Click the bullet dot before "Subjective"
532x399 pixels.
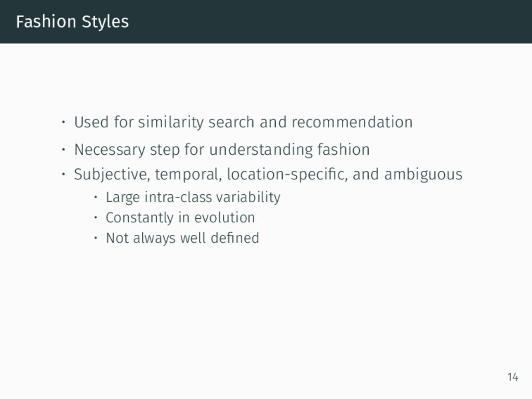click(x=63, y=174)
